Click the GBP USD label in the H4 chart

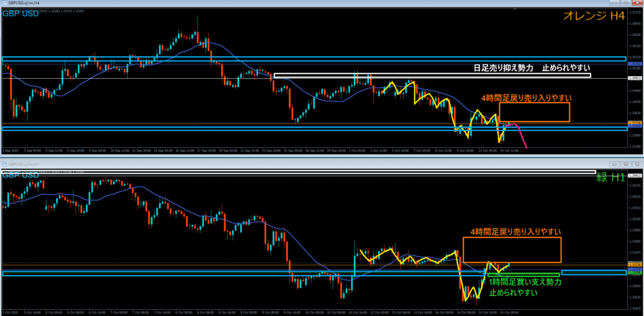click(21, 13)
